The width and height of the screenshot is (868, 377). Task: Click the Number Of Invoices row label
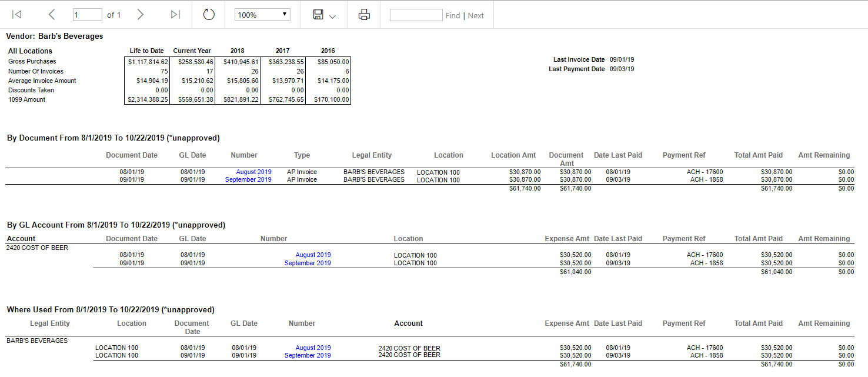36,71
